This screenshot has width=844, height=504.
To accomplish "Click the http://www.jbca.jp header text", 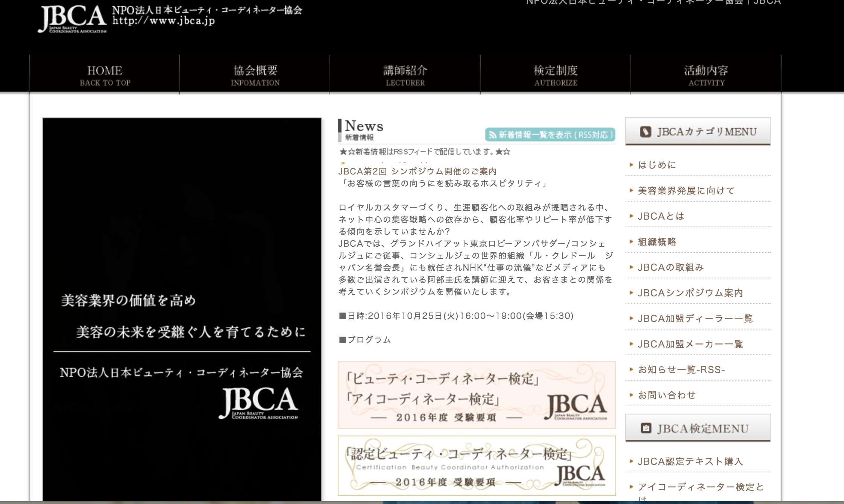I will (164, 21).
